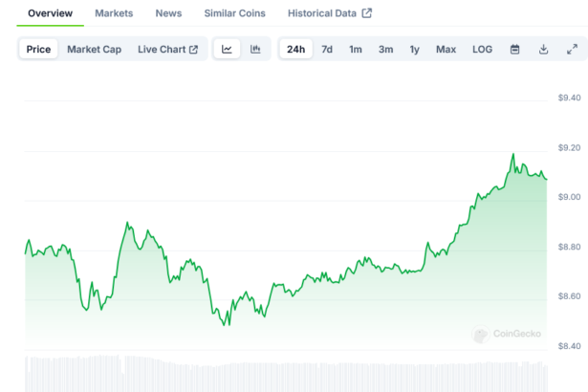Expand chart to fullscreen
Viewport: 588px width, 392px height.
click(x=572, y=50)
